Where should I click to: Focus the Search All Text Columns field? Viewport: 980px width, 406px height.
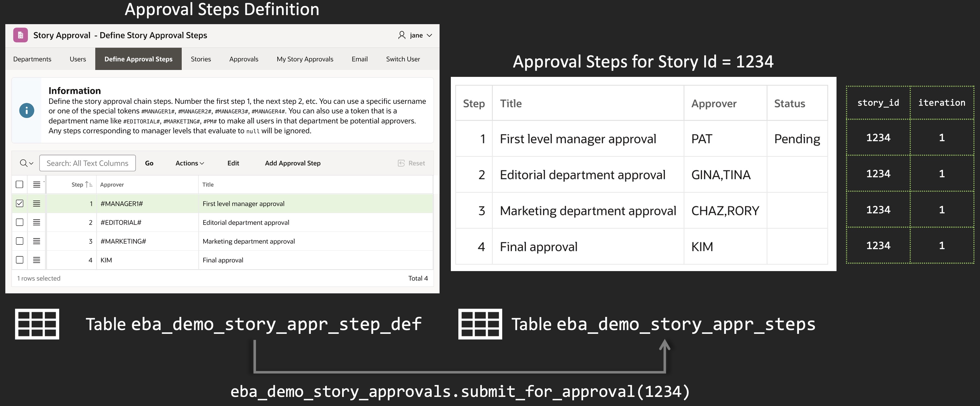87,163
